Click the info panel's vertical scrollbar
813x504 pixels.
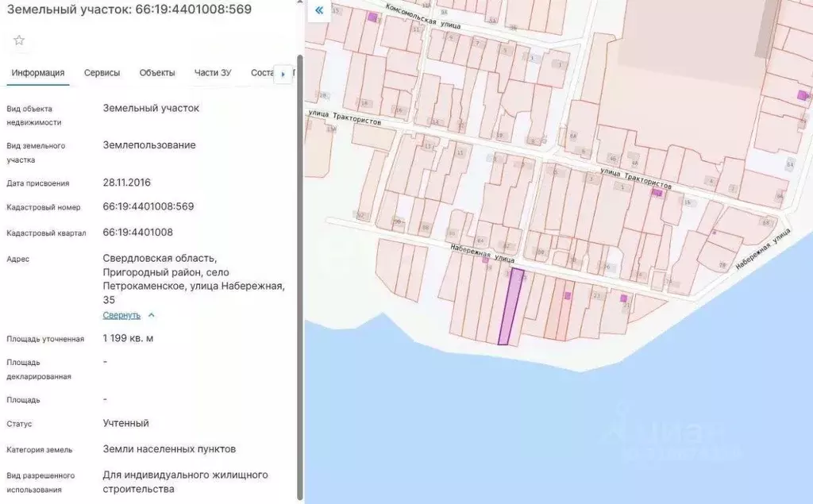click(299, 238)
